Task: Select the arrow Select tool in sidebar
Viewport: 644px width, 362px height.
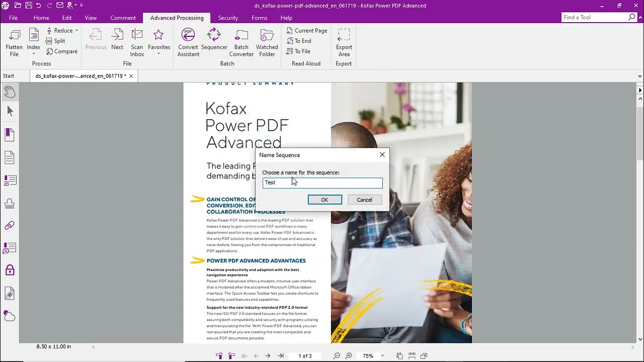Action: (x=10, y=112)
